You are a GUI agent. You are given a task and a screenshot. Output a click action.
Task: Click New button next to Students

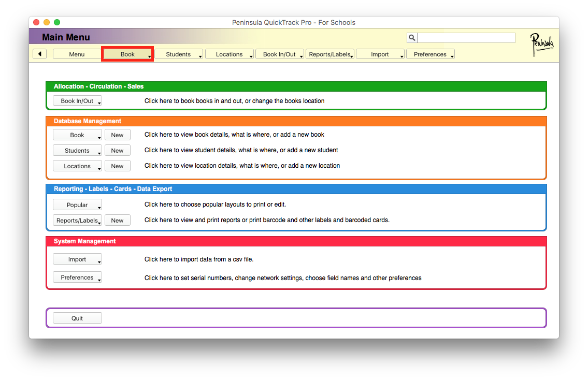118,151
